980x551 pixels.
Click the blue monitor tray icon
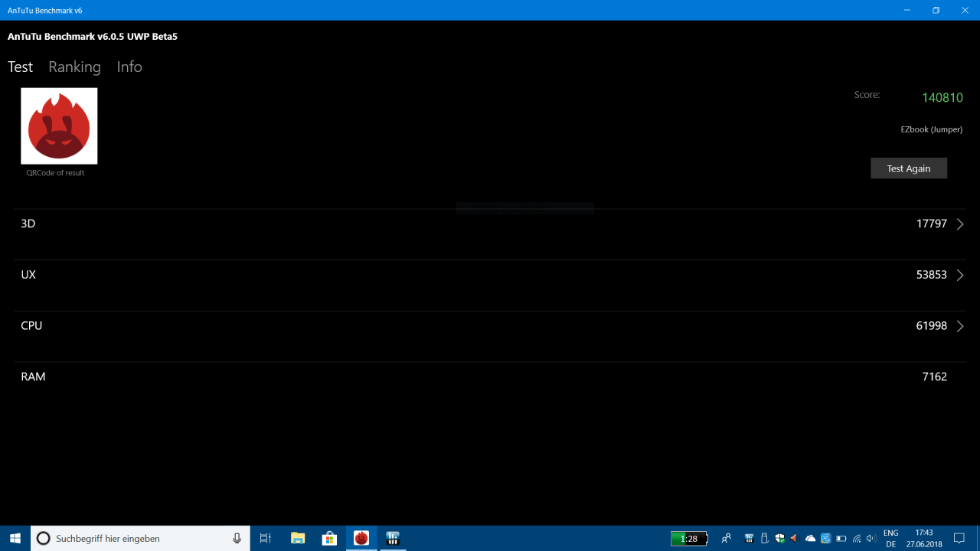pyautogui.click(x=826, y=538)
